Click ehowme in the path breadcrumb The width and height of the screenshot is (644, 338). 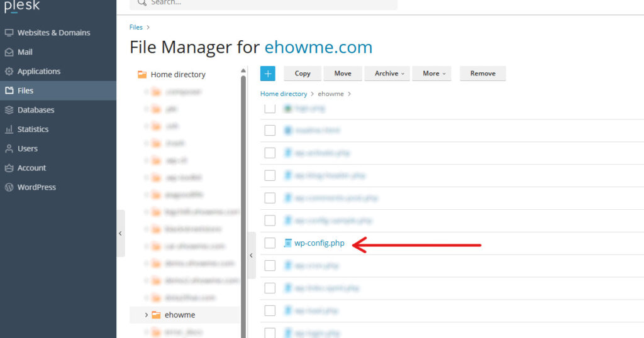tap(331, 94)
